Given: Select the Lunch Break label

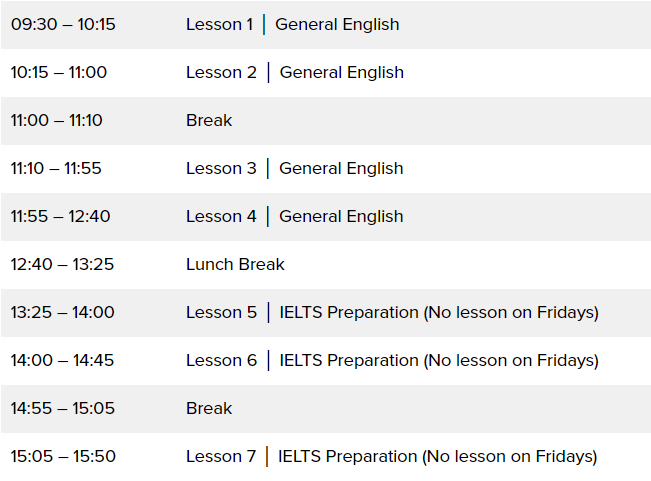Looking at the screenshot, I should [235, 264].
